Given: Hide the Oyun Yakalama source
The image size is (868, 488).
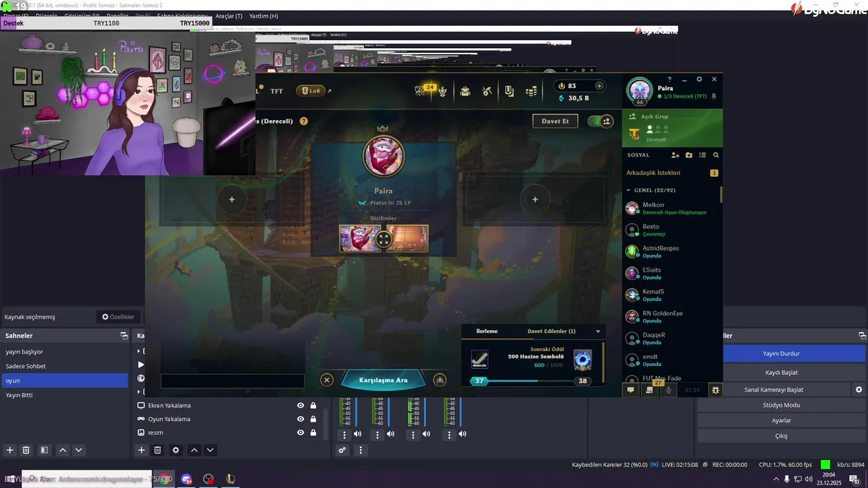Looking at the screenshot, I should (300, 419).
